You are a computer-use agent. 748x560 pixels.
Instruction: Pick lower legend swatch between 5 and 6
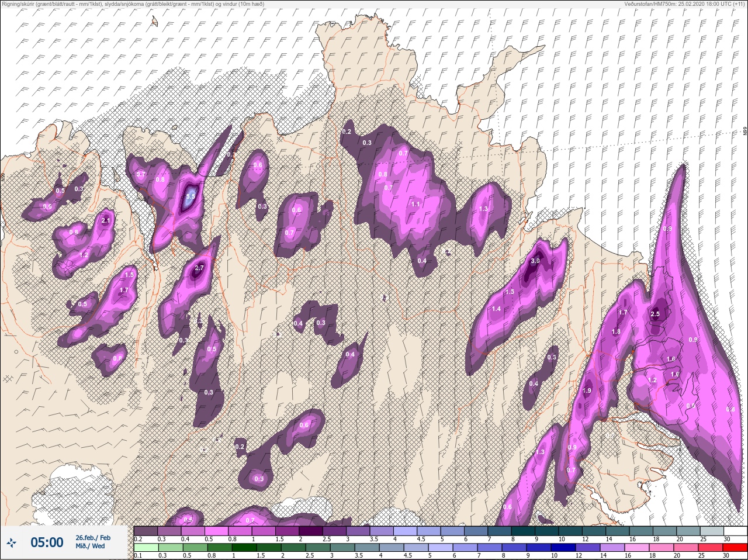click(441, 548)
